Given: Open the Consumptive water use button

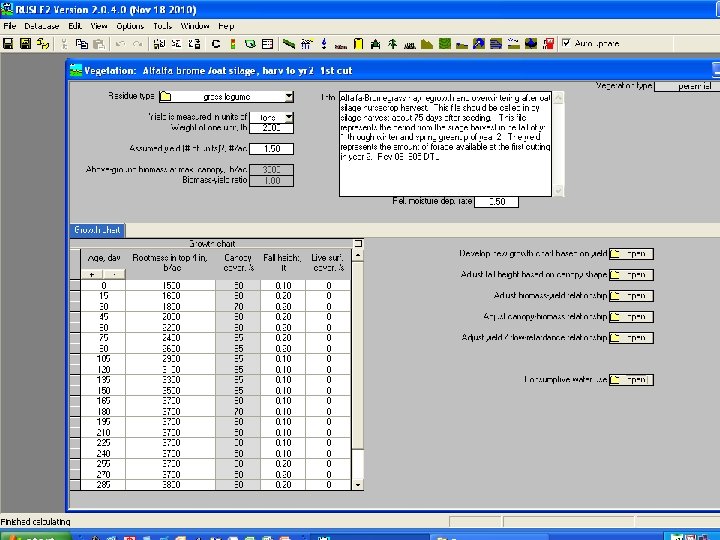Looking at the screenshot, I should click(631, 380).
